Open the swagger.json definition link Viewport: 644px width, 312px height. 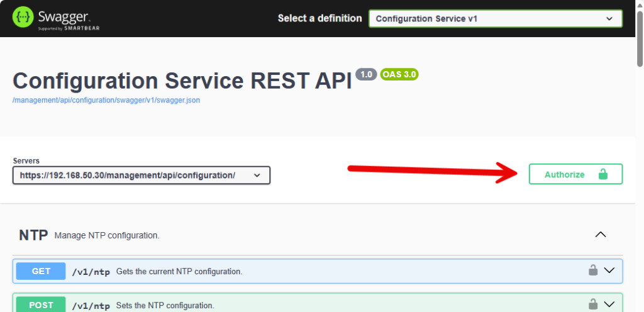point(106,100)
